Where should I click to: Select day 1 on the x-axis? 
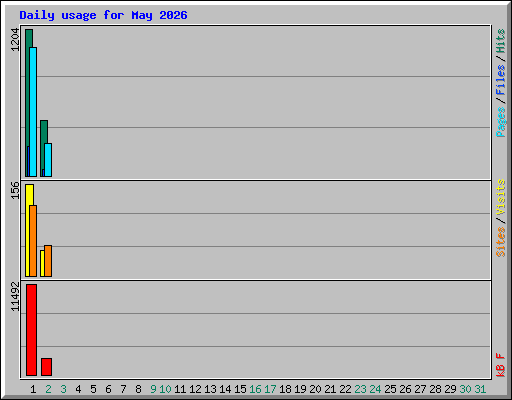pos(33,389)
